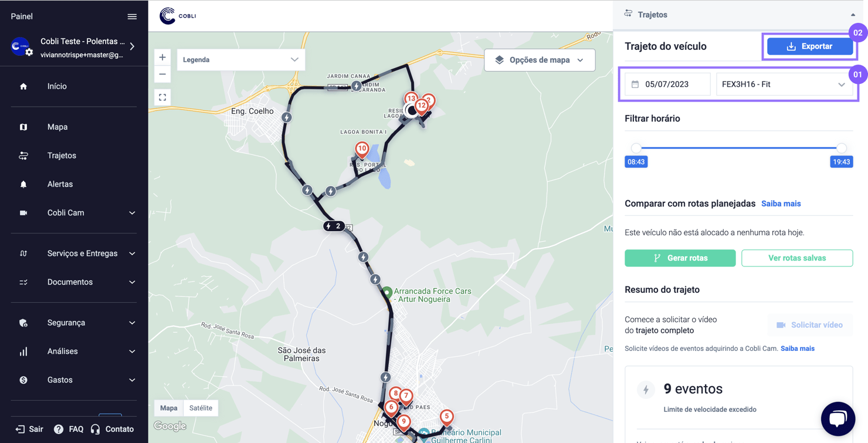868x443 pixels.
Task: Collapse the Trajetos panel with its chevron
Action: (x=853, y=14)
